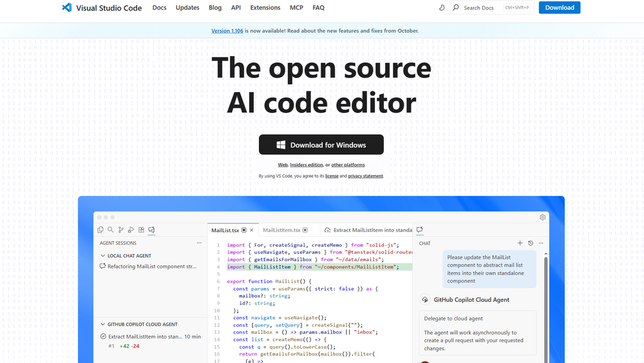Click the chat bubble icon beside Refactoring MailList

pos(102,266)
